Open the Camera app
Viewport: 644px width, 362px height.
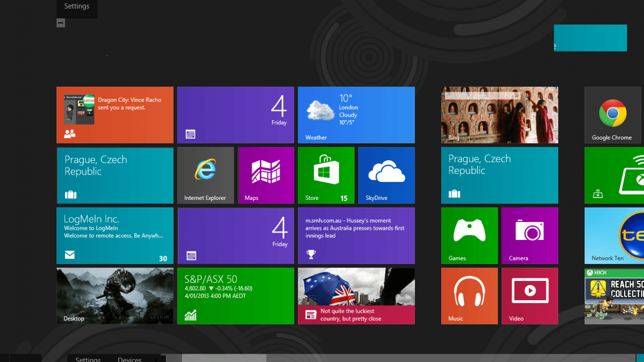pos(530,235)
